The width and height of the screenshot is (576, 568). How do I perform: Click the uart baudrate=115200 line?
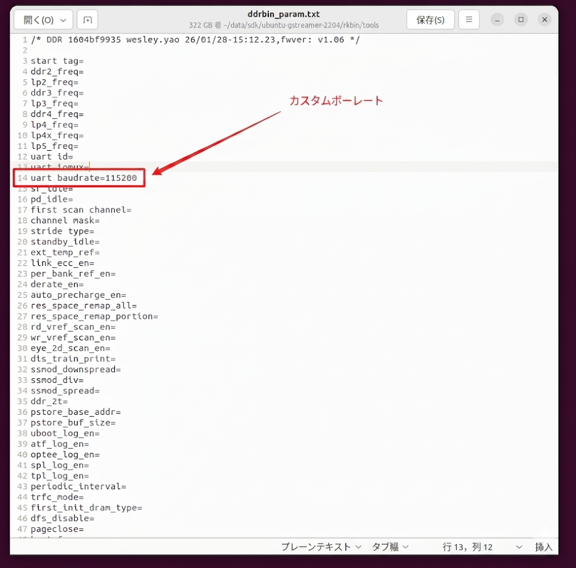pyautogui.click(x=84, y=178)
